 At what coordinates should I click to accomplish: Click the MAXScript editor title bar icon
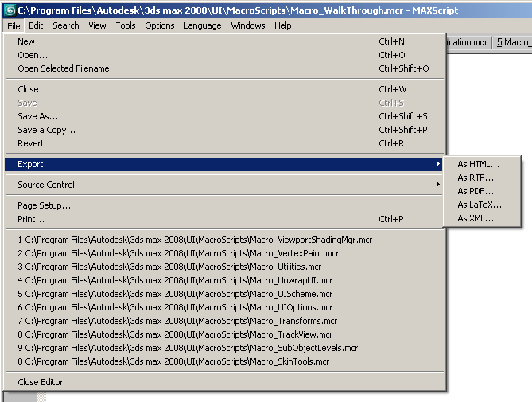(x=10, y=10)
